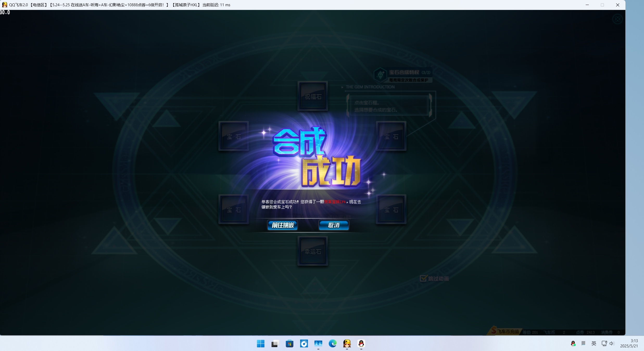Image resolution: width=644 pixels, height=351 pixels.
Task: Open the 宝石合成特权 badge
Action: (402, 75)
